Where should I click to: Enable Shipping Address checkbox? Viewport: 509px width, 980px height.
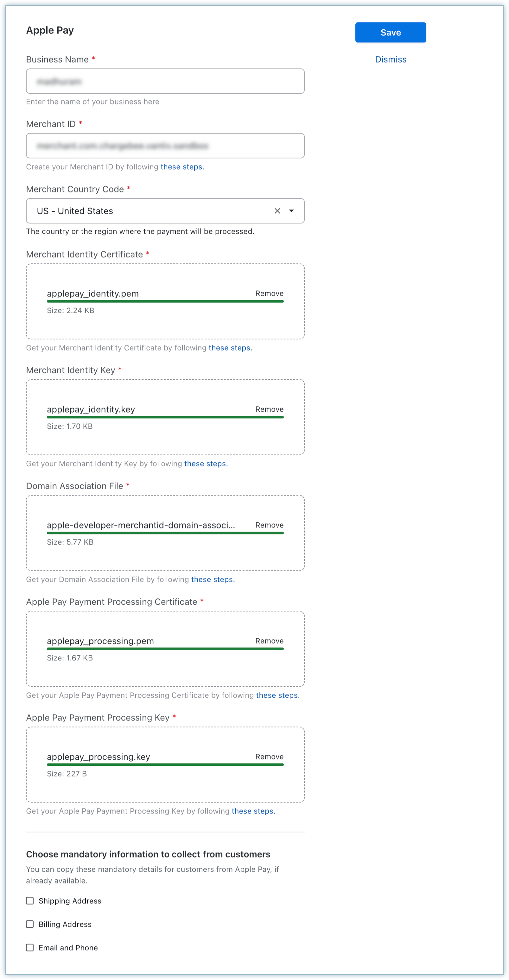30,901
